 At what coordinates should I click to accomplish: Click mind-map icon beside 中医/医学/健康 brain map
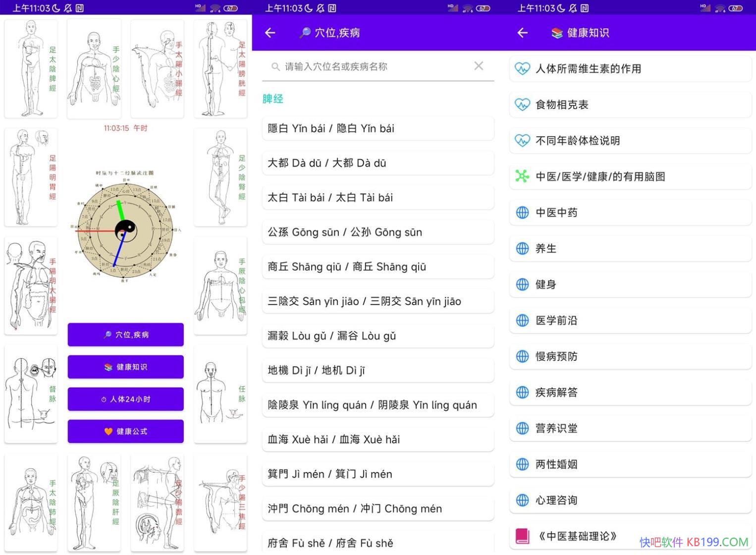[x=522, y=176]
